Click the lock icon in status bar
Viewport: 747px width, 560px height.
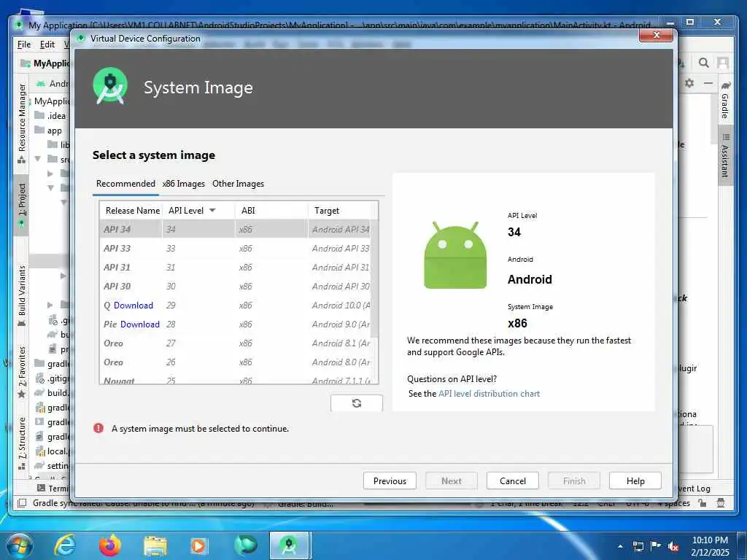point(703,503)
